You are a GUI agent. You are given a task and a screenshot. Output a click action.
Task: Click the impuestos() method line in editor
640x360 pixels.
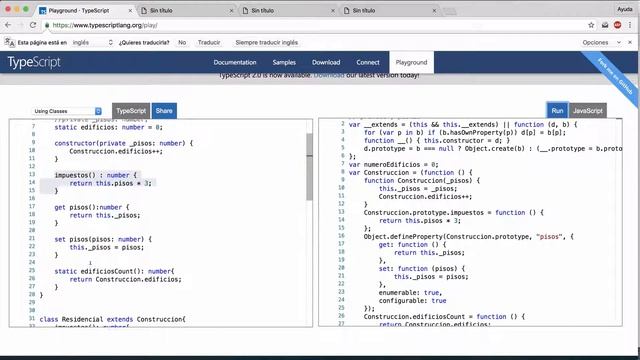(x=96, y=175)
